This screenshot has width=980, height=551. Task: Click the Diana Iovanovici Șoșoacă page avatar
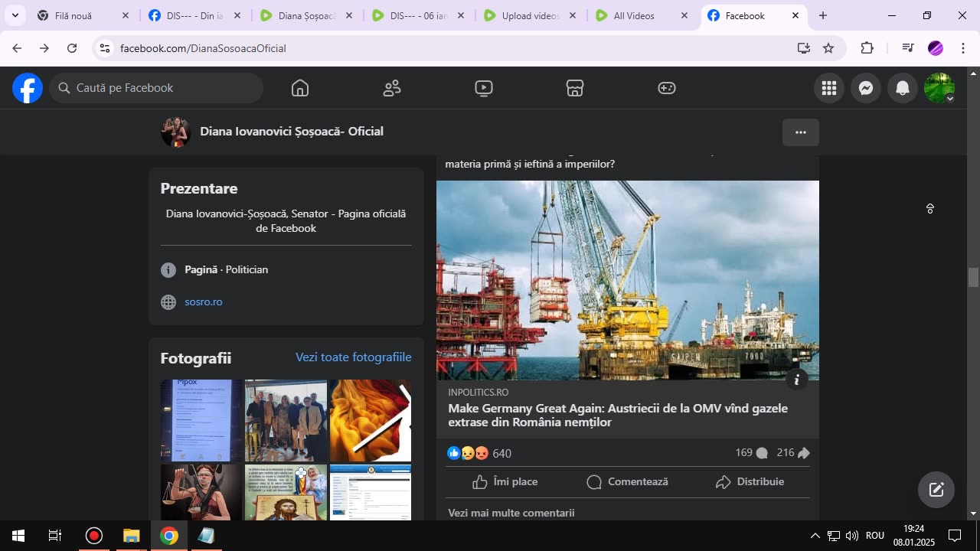[x=175, y=132]
